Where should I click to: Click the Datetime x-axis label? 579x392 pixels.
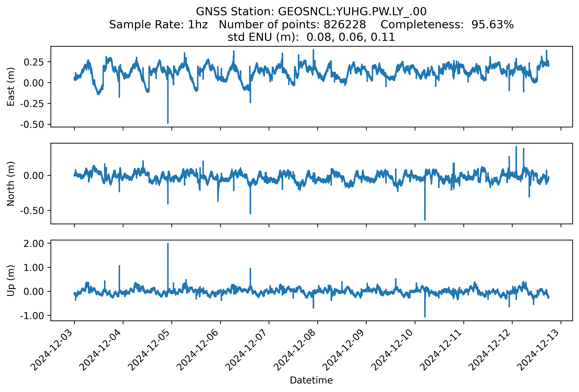(x=311, y=380)
